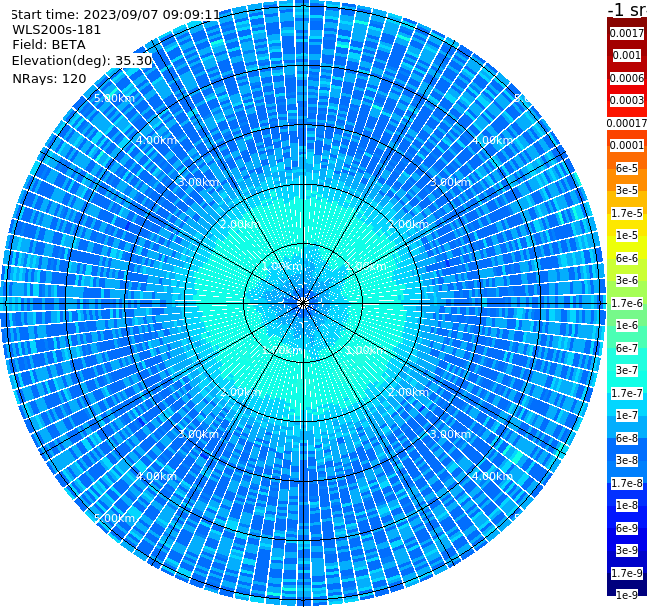Select the 6e-7 colorbar tick label

[627, 348]
